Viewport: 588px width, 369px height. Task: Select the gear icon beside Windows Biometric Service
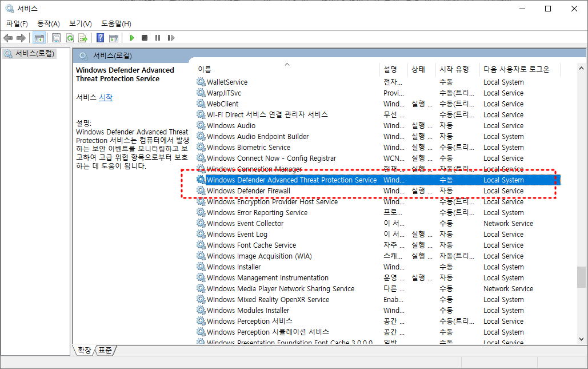[x=201, y=147]
